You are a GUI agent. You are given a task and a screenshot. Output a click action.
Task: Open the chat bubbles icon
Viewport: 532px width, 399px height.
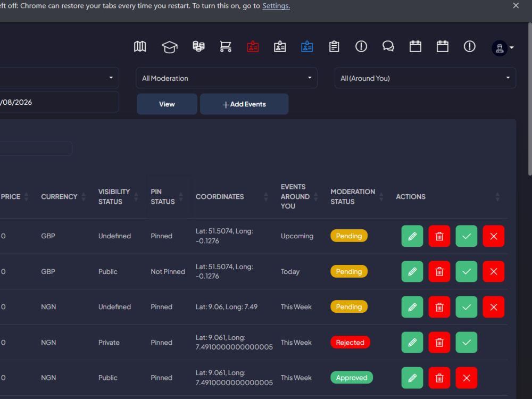click(x=388, y=46)
